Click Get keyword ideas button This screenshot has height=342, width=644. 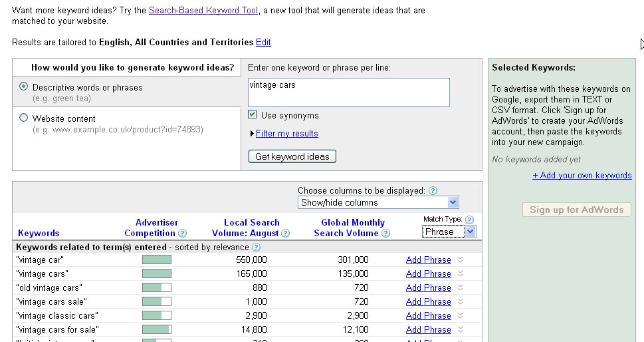pos(292,157)
